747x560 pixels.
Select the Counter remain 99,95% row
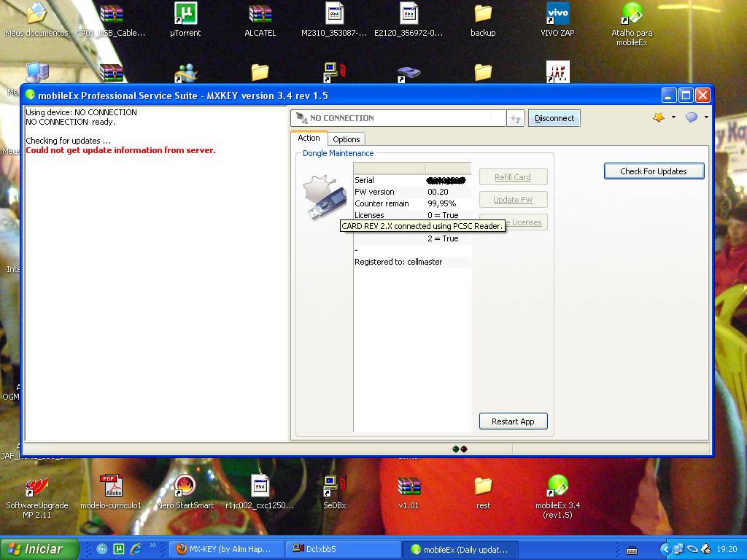pyautogui.click(x=412, y=203)
